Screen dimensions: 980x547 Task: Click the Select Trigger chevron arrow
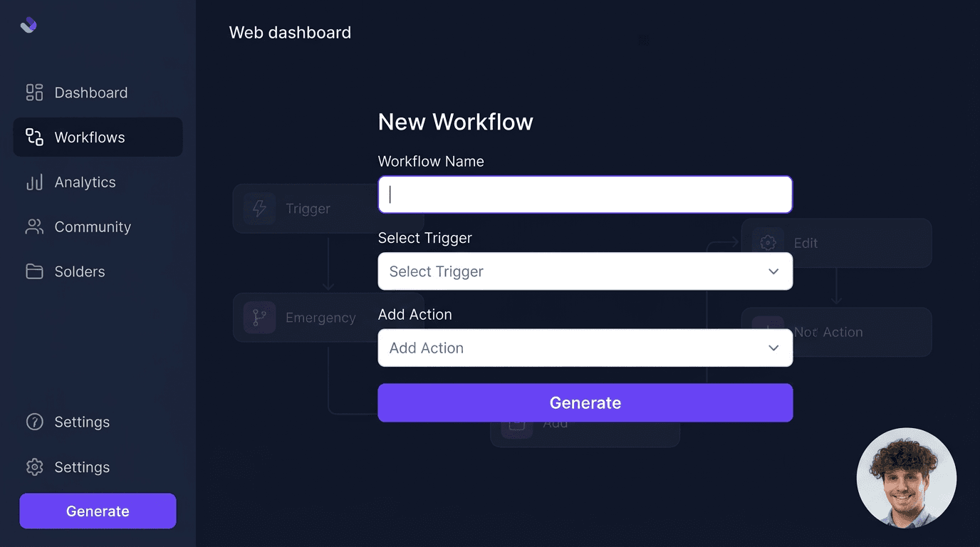(x=773, y=271)
